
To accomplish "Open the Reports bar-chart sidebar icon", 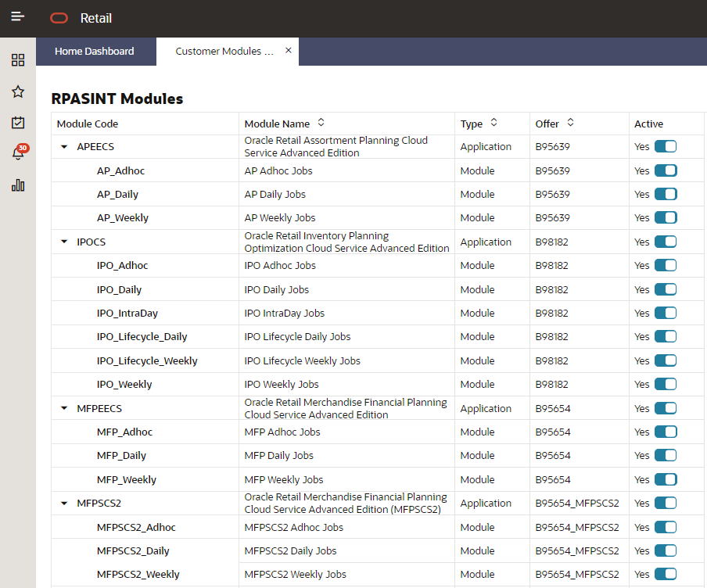I will point(17,185).
